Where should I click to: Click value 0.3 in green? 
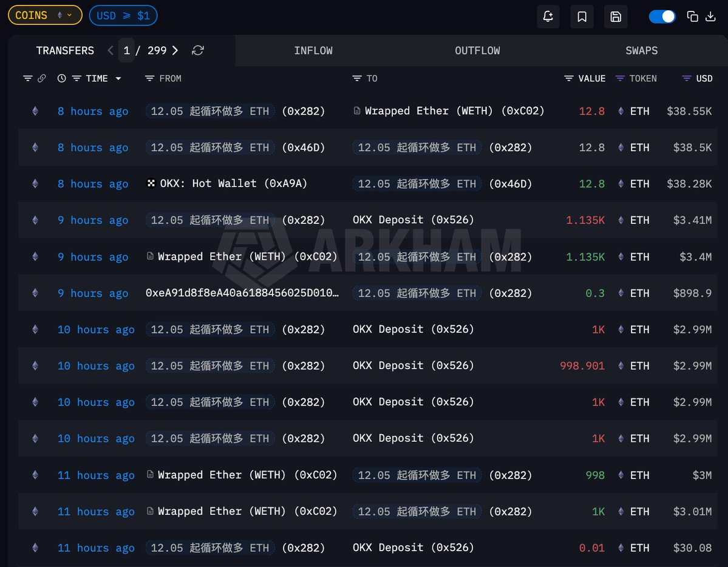[x=595, y=293]
